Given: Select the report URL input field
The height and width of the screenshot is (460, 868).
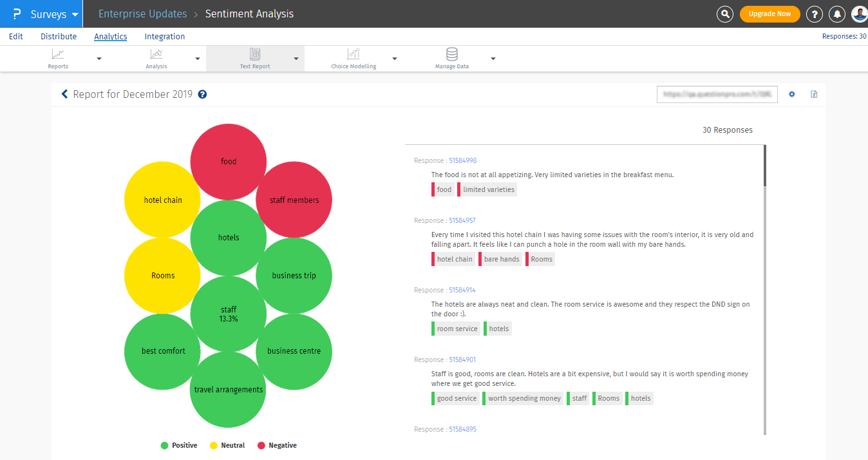Looking at the screenshot, I should [716, 94].
